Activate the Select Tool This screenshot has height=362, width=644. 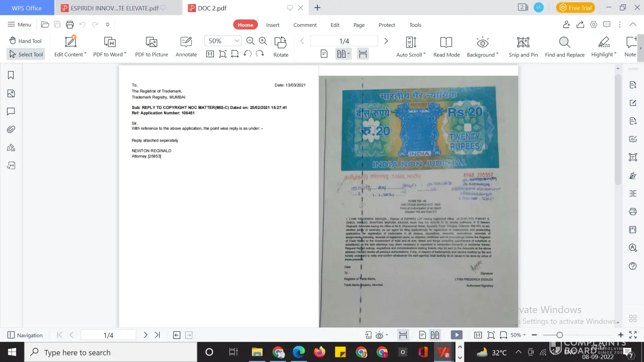[26, 54]
